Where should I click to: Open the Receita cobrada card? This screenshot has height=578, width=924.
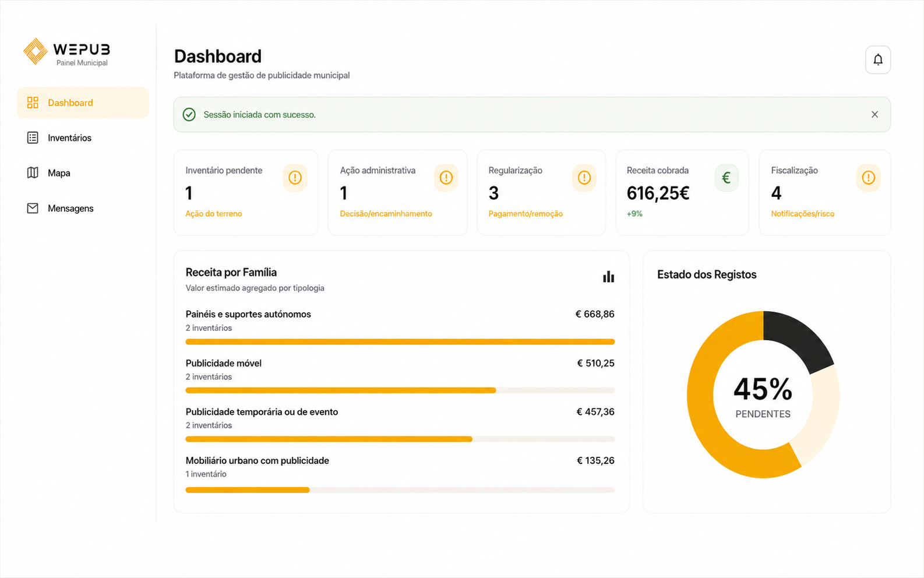[682, 193]
